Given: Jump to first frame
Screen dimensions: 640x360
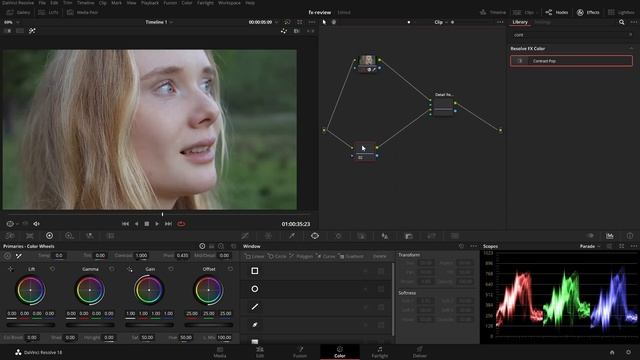Looking at the screenshot, I should point(125,224).
